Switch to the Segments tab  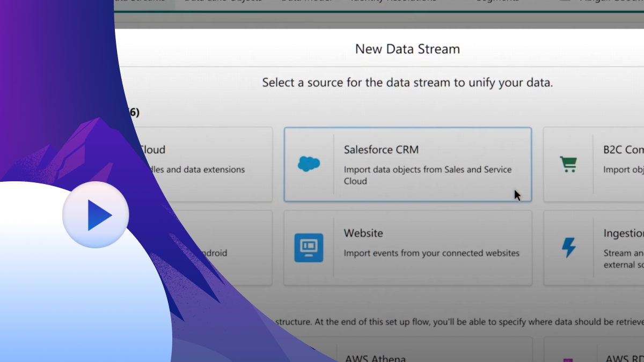(x=496, y=2)
